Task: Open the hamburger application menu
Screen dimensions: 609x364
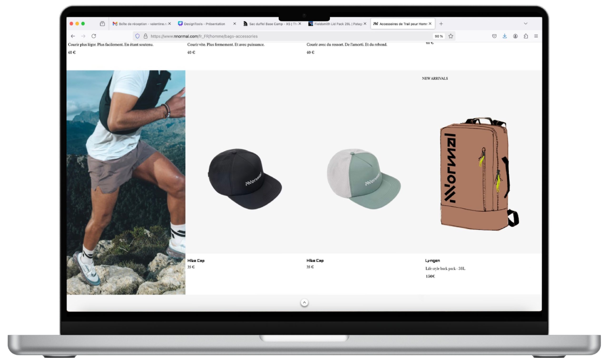Action: tap(536, 36)
